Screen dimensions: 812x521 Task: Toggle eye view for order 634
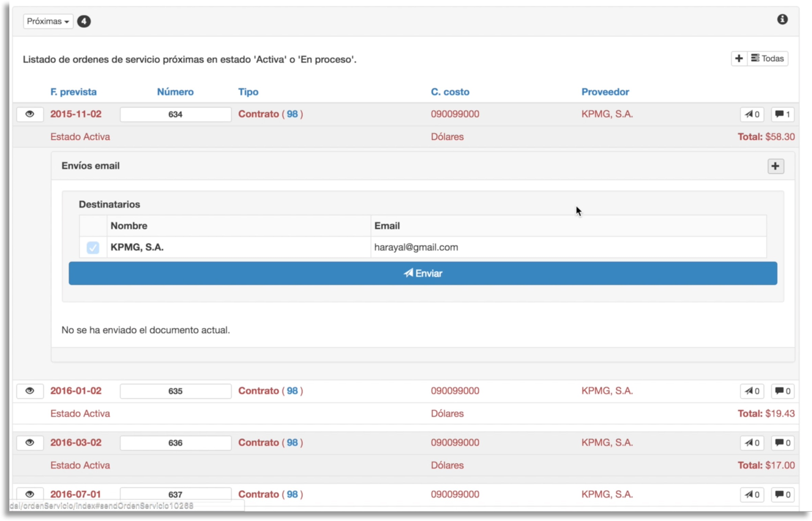click(x=30, y=114)
